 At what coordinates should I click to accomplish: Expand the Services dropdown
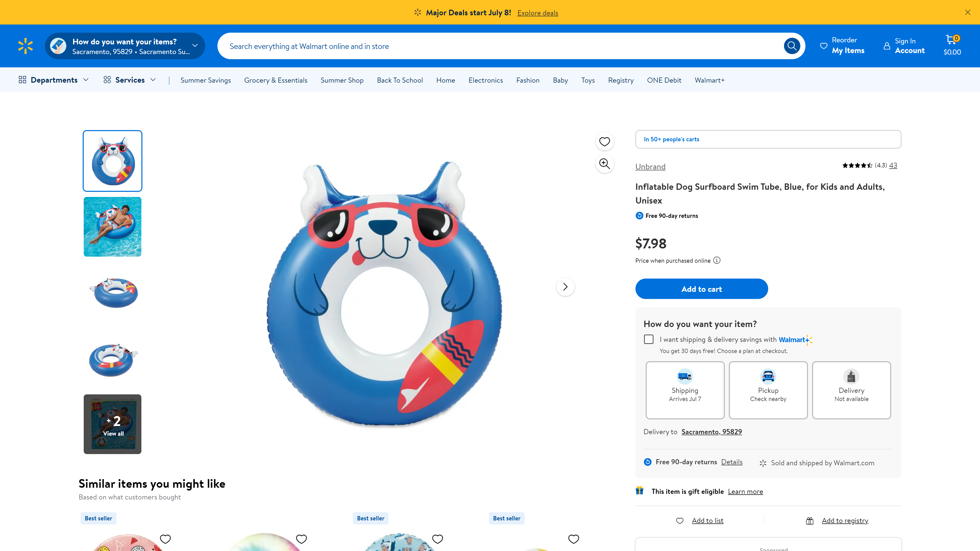pos(130,80)
